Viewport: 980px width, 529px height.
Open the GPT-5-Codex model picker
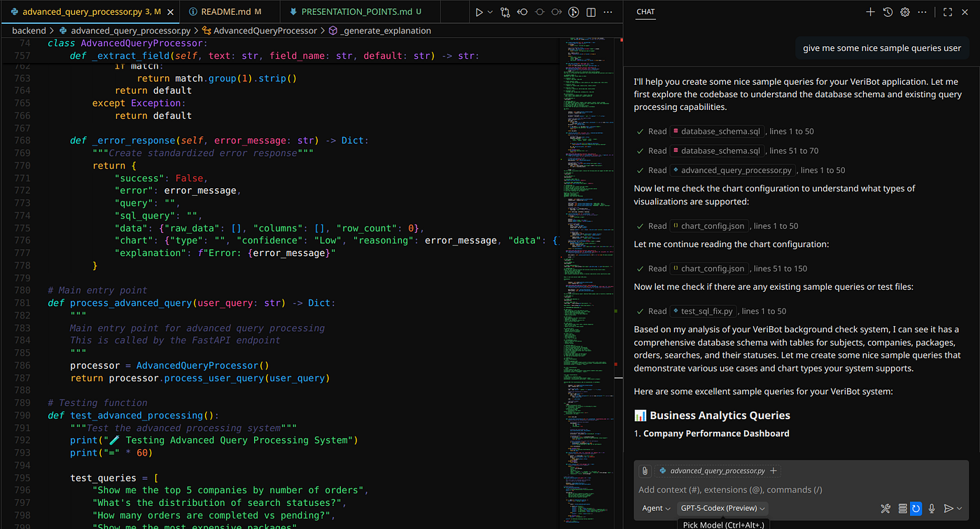[721, 508]
